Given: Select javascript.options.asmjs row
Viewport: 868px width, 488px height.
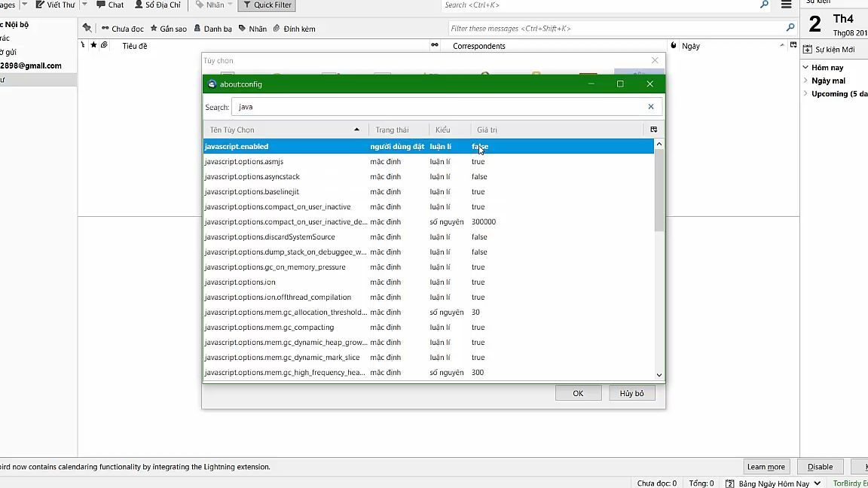Looking at the screenshot, I should click(x=429, y=162).
